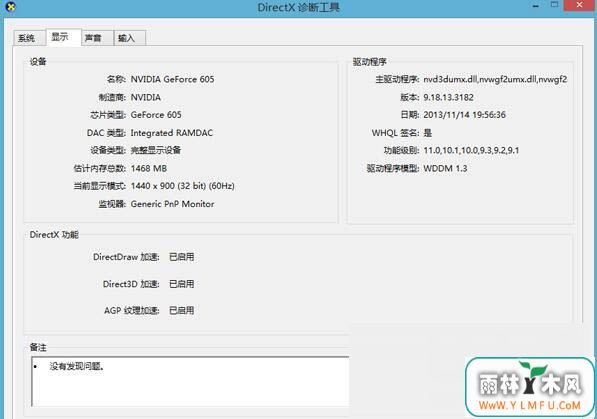This screenshot has height=419, width=597.
Task: Click the 当前显示模式 label
Action: [100, 186]
